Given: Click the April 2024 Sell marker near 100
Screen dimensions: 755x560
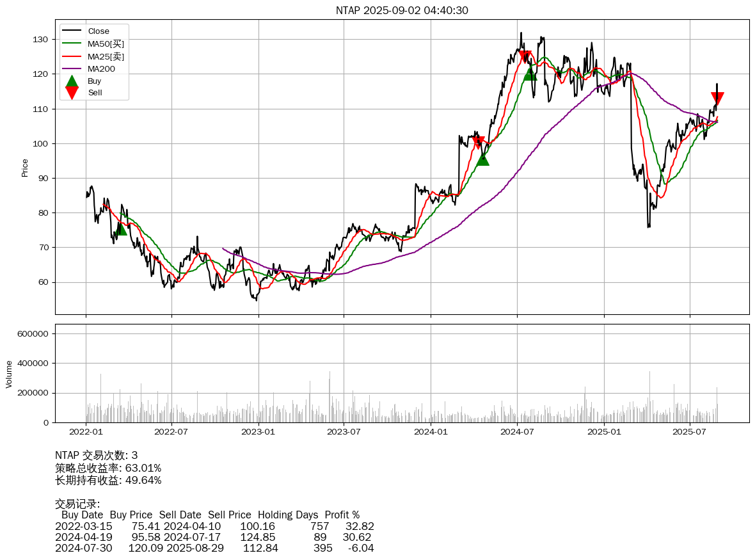Looking at the screenshot, I should coord(478,143).
